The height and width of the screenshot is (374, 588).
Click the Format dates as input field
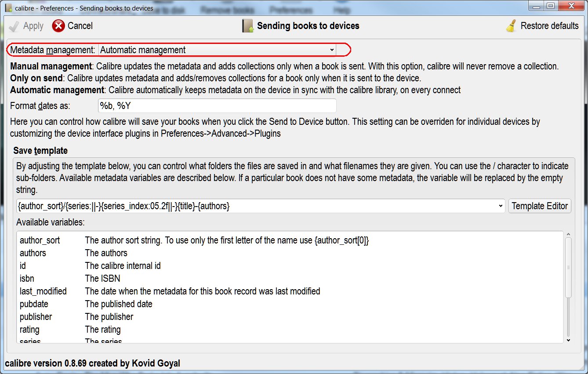tap(217, 106)
